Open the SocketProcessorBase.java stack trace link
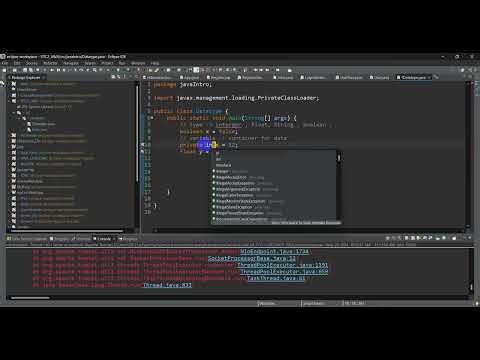 [x=252, y=258]
